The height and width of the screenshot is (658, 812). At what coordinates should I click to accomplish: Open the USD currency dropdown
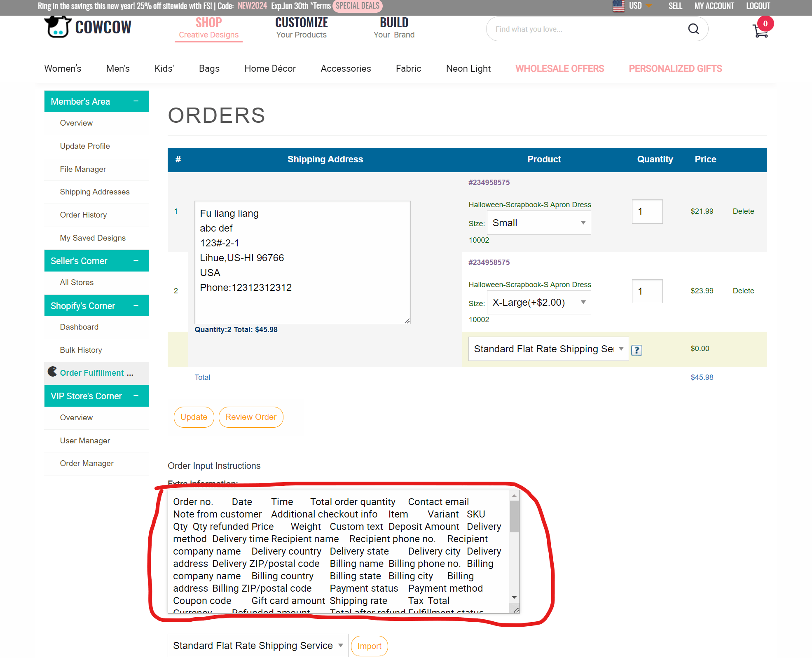pyautogui.click(x=641, y=6)
